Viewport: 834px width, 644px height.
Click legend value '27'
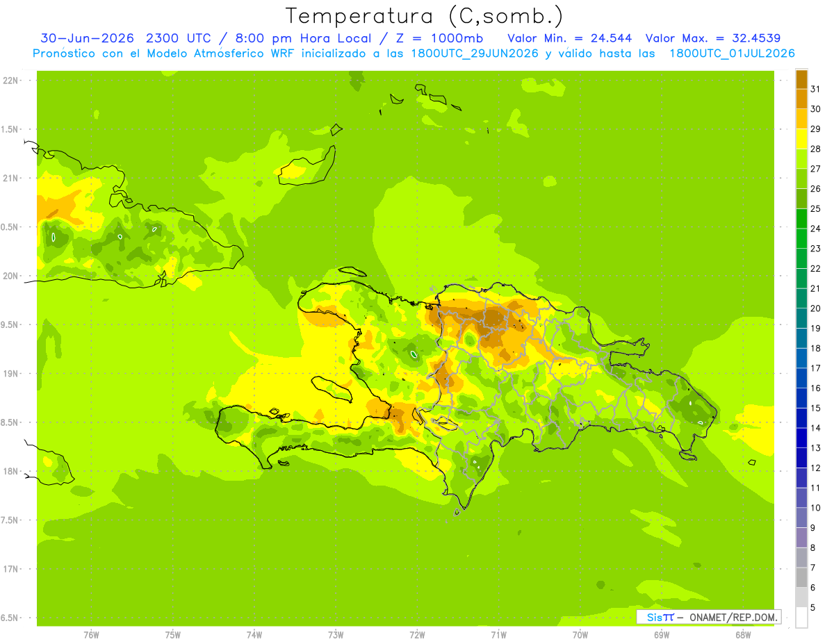[x=815, y=169]
